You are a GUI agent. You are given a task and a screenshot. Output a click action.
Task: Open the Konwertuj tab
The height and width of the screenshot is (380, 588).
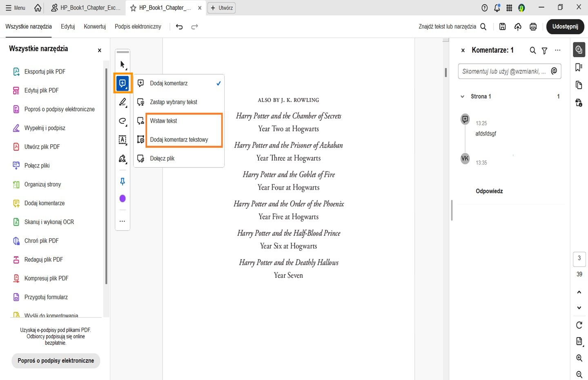(95, 27)
